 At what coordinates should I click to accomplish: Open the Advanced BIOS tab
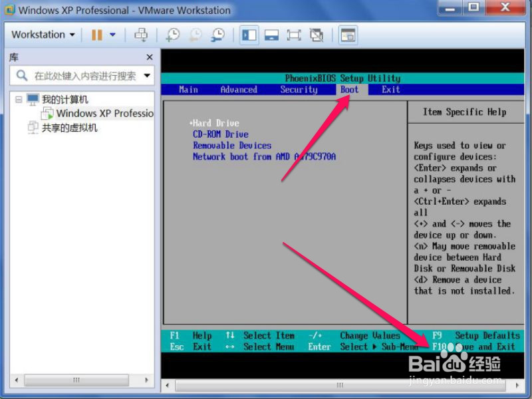(239, 90)
